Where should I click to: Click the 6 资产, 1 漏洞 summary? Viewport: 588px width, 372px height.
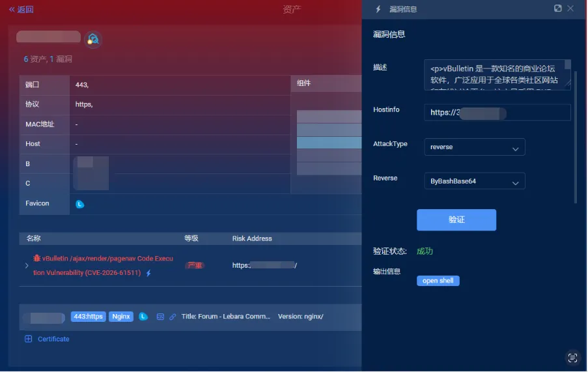48,59
